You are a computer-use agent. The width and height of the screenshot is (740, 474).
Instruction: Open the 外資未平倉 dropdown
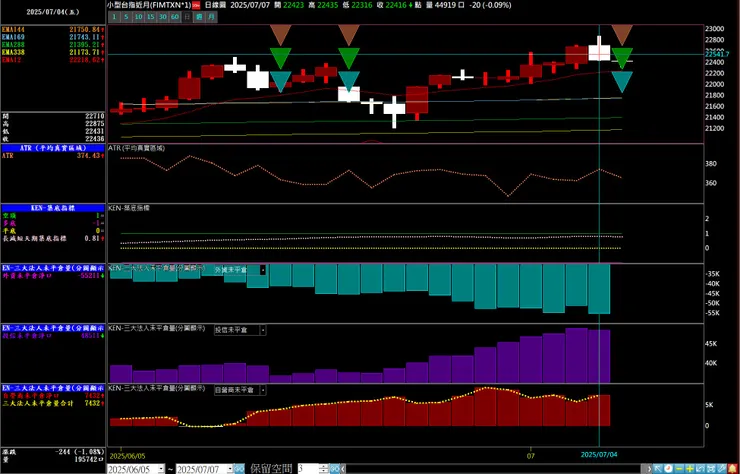pyautogui.click(x=263, y=270)
